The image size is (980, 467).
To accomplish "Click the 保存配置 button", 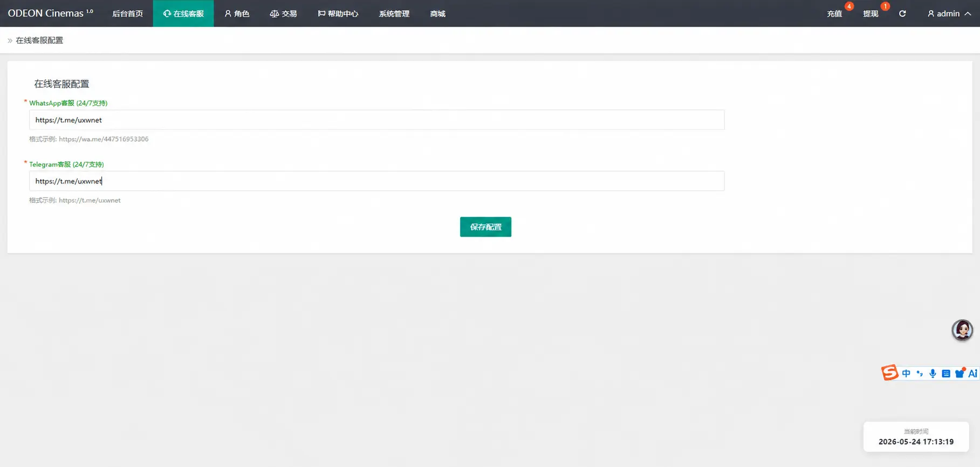I will (x=485, y=227).
